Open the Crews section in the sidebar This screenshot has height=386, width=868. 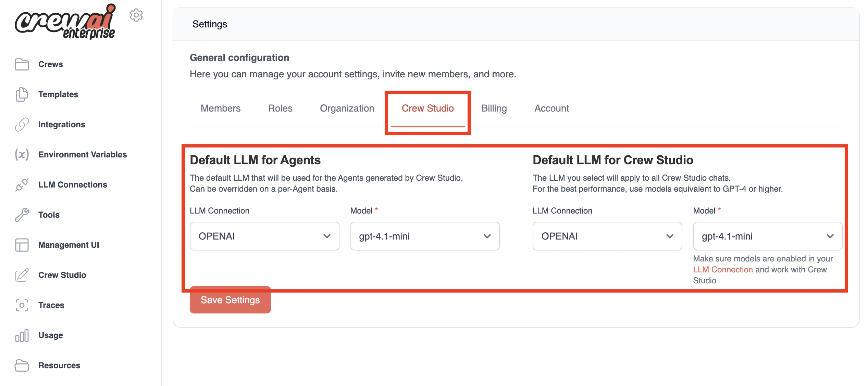(x=50, y=64)
